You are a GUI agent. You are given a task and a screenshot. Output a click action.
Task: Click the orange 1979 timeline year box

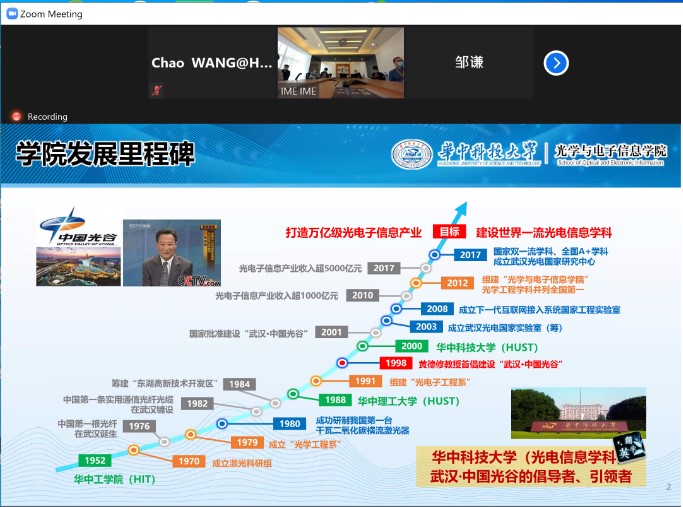coord(247,443)
